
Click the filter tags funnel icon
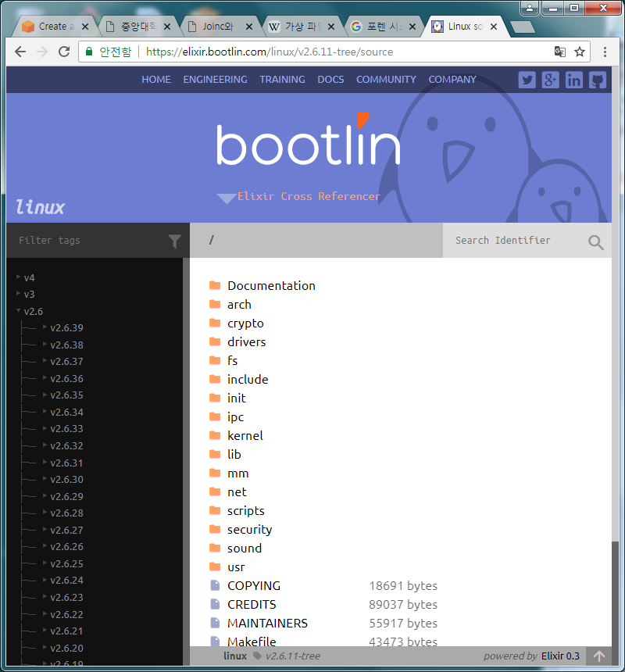[x=174, y=241]
